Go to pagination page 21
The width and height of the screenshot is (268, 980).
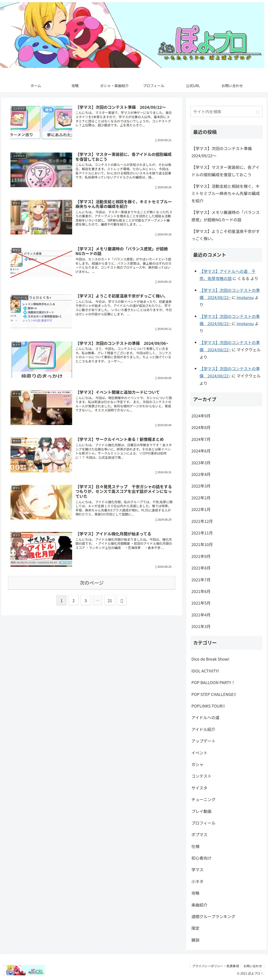click(x=110, y=600)
